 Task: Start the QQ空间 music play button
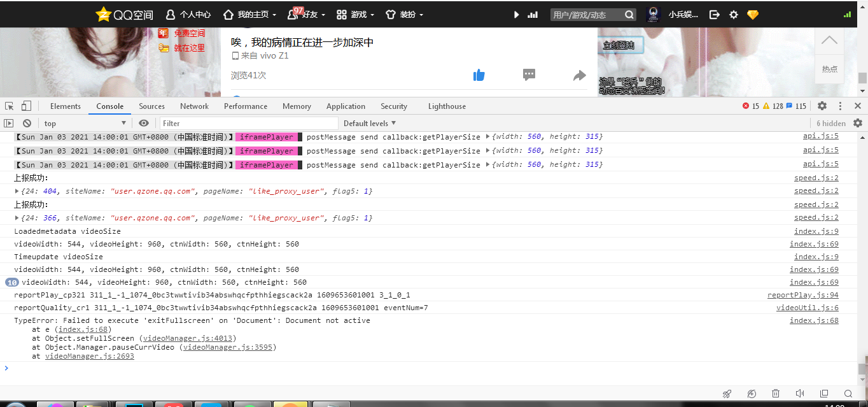click(516, 15)
